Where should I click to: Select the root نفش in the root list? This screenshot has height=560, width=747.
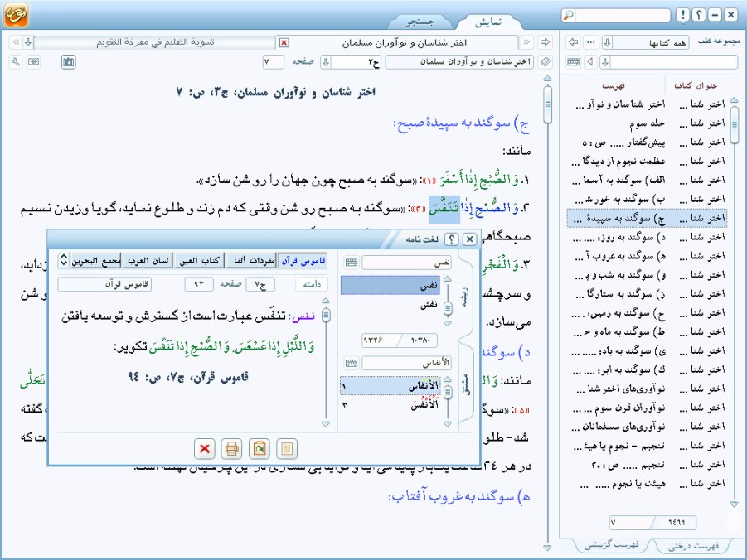point(390,304)
